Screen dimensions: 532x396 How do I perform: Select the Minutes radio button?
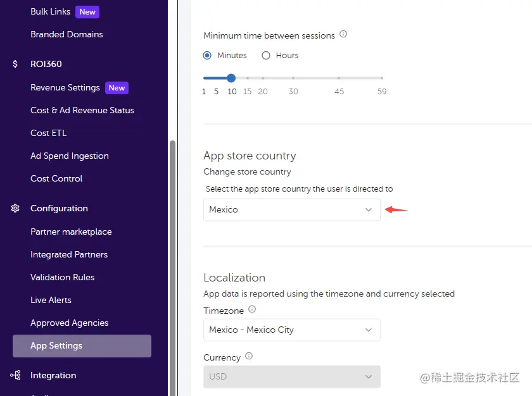207,55
